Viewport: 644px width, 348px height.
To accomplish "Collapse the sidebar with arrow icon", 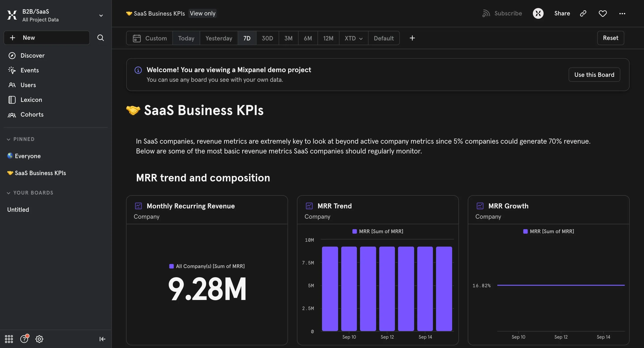I will 102,339.
